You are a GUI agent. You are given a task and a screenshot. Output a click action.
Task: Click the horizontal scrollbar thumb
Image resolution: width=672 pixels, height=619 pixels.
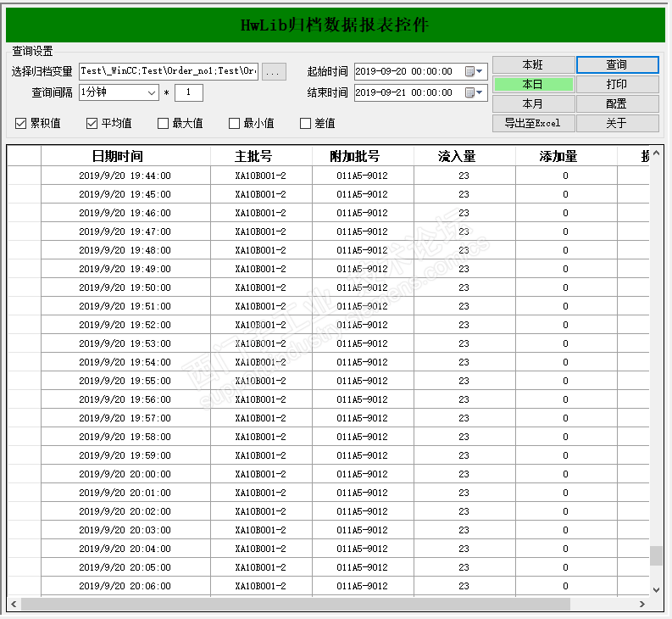click(x=296, y=604)
